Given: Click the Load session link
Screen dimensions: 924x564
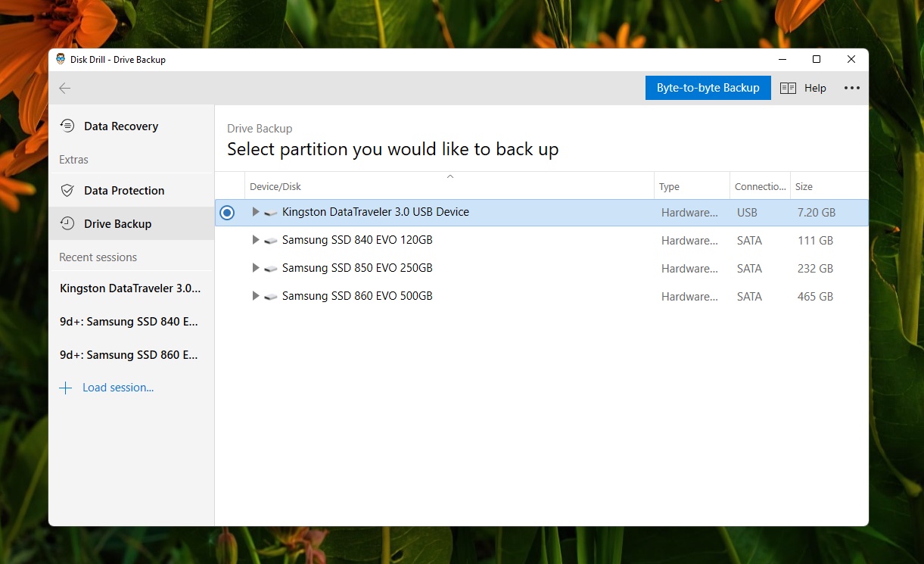Looking at the screenshot, I should click(118, 388).
